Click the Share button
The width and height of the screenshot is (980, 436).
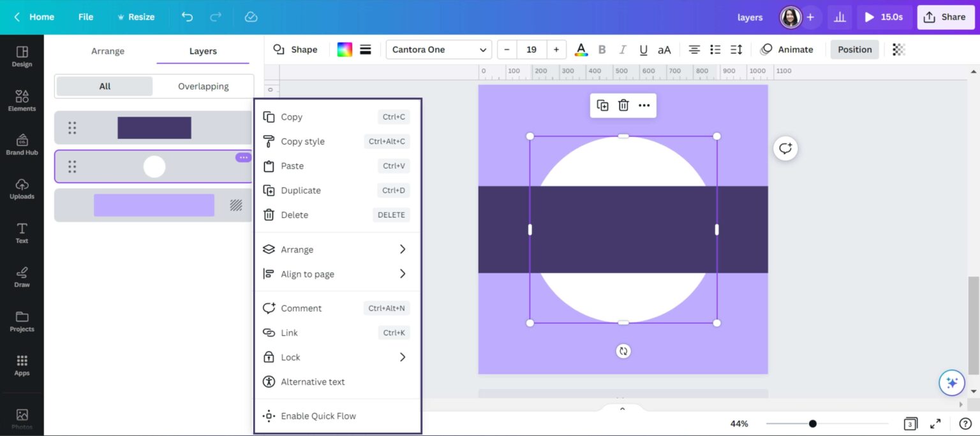(946, 17)
